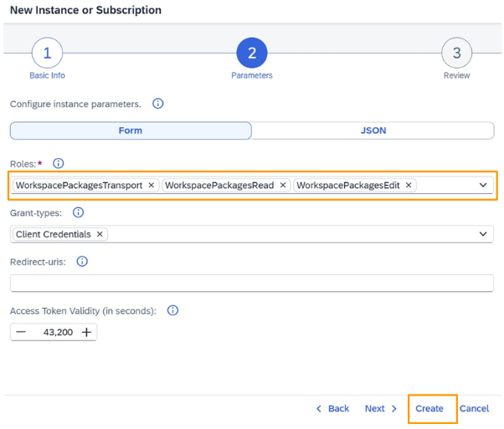Show info tooltip for Roles field
This screenshot has height=429, width=504.
(x=58, y=163)
